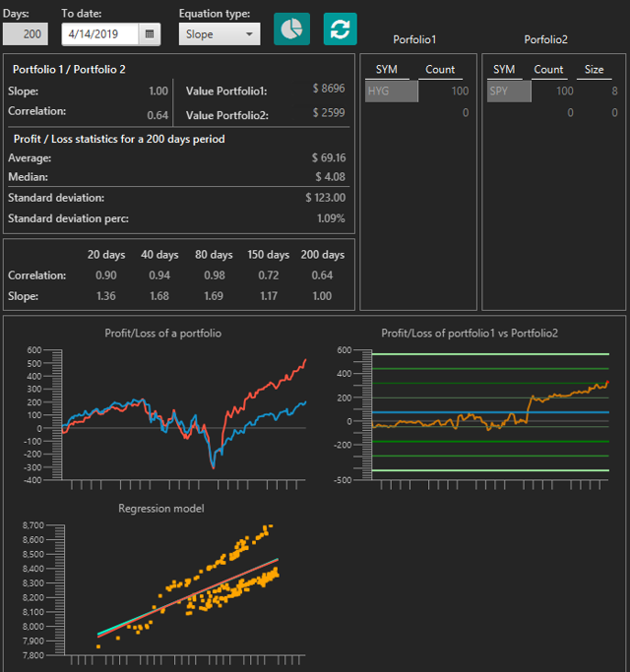Click the SYM column header in Porfolio1
630x672 pixels.
(x=387, y=70)
